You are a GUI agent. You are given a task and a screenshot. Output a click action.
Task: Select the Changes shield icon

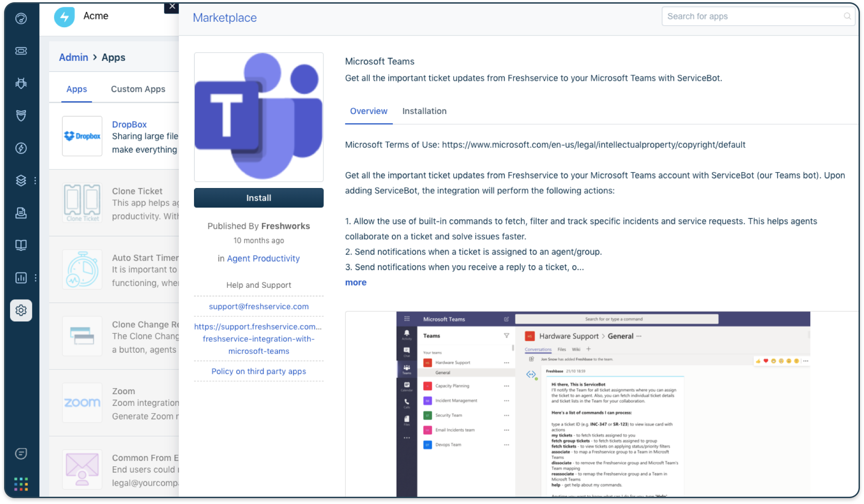21,115
